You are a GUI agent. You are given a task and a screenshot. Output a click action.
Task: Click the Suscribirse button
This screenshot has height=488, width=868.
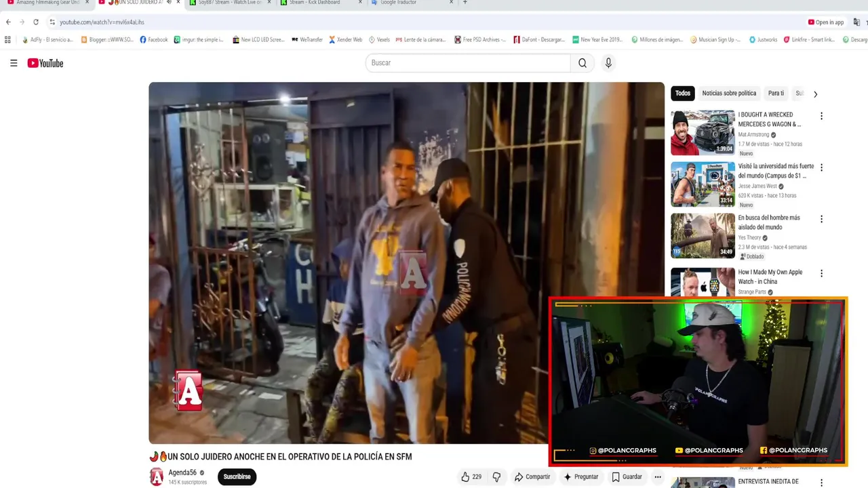point(237,476)
